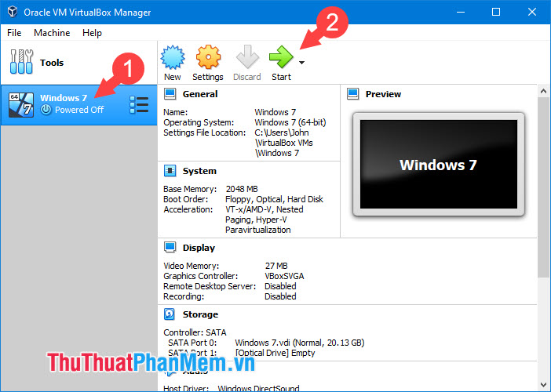
Task: Click the VBoxSVGA graphics controller value
Action: point(284,276)
